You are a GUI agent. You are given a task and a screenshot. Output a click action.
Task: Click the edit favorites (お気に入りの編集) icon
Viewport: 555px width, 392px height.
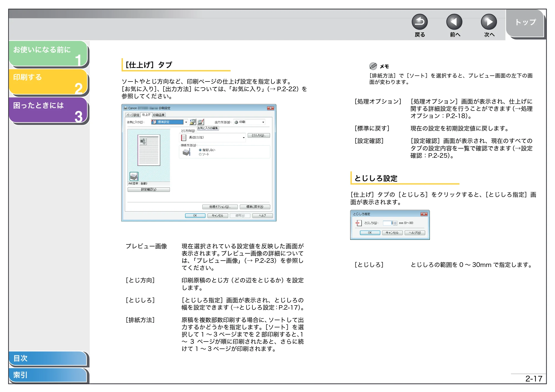click(x=201, y=122)
